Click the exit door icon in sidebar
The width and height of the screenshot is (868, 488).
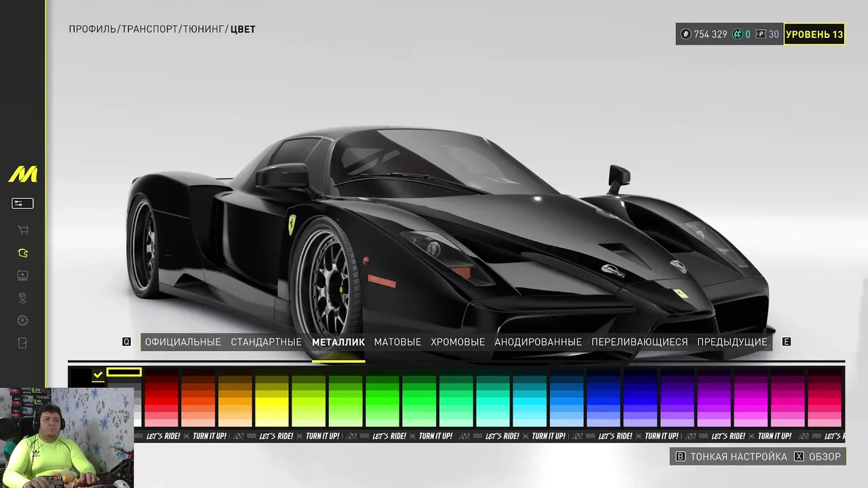(22, 343)
